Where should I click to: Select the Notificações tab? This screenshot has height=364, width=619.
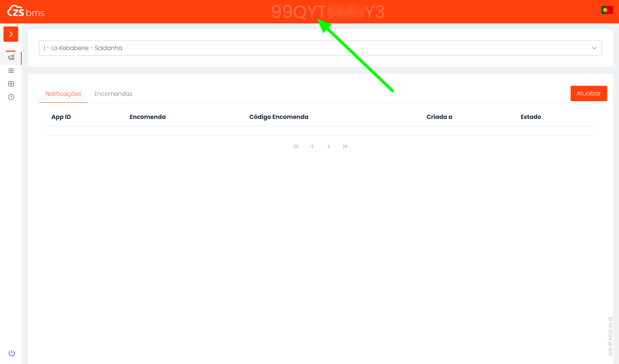pyautogui.click(x=63, y=94)
